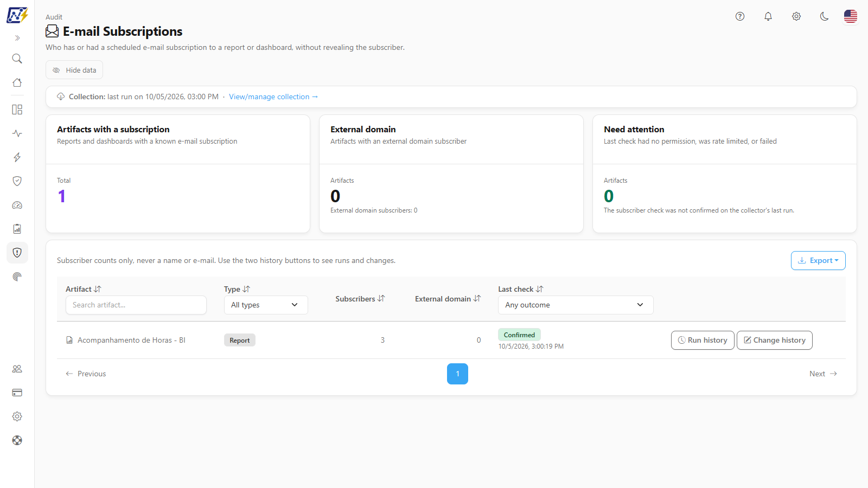This screenshot has width=868, height=488.
Task: Open the dashboard layout icon in the sidebar
Action: point(17,110)
